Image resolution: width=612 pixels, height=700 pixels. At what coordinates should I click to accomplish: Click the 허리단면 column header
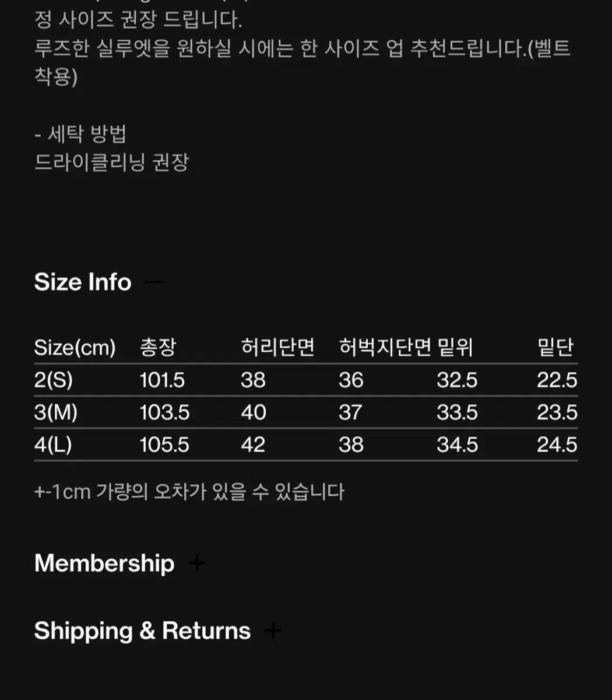click(x=277, y=348)
